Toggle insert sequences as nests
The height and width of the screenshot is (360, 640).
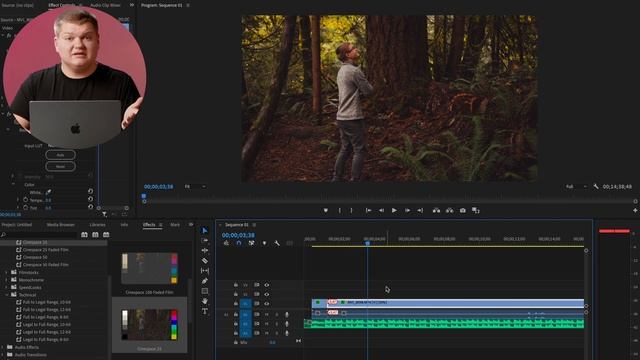click(x=226, y=243)
